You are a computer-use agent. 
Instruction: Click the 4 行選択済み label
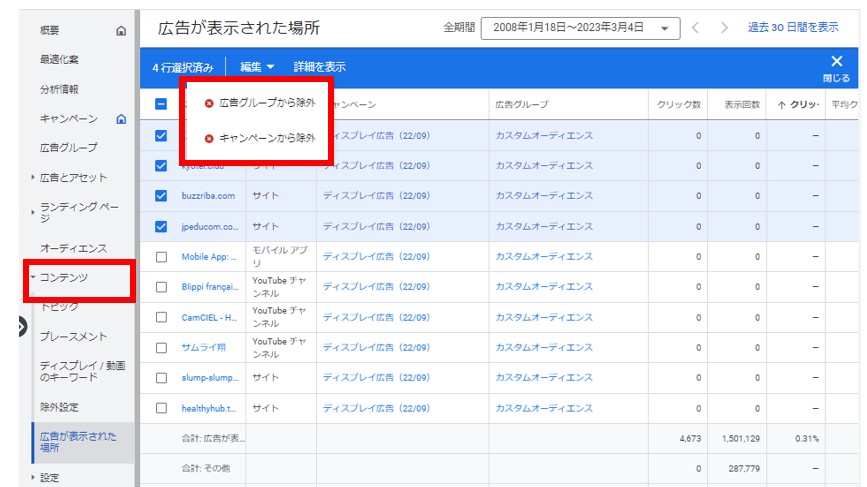click(x=182, y=67)
